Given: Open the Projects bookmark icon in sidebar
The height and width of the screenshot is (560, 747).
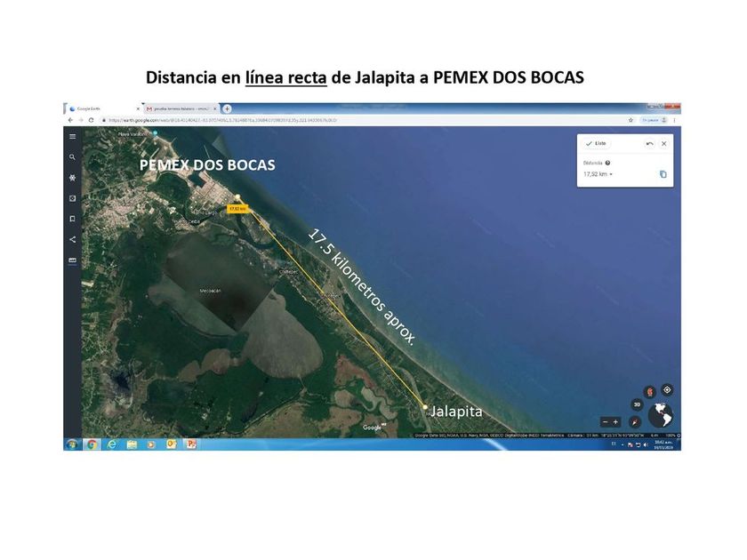Looking at the screenshot, I should click(73, 219).
